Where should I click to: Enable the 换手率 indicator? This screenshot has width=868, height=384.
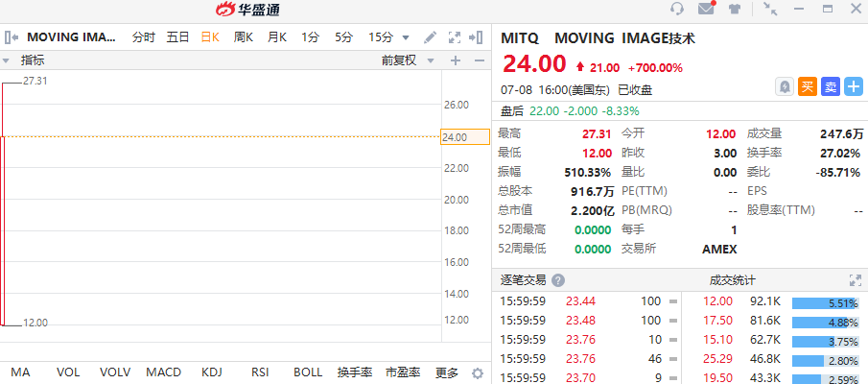pos(355,372)
